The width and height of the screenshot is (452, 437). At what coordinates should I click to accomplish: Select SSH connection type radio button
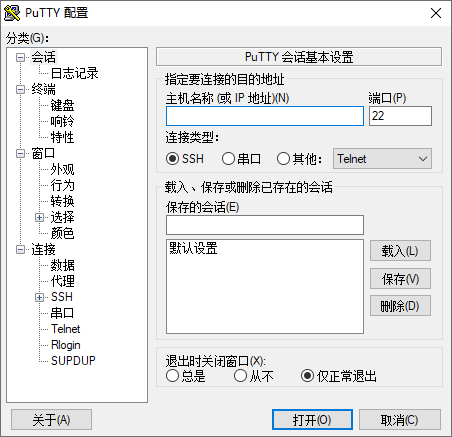(x=172, y=159)
